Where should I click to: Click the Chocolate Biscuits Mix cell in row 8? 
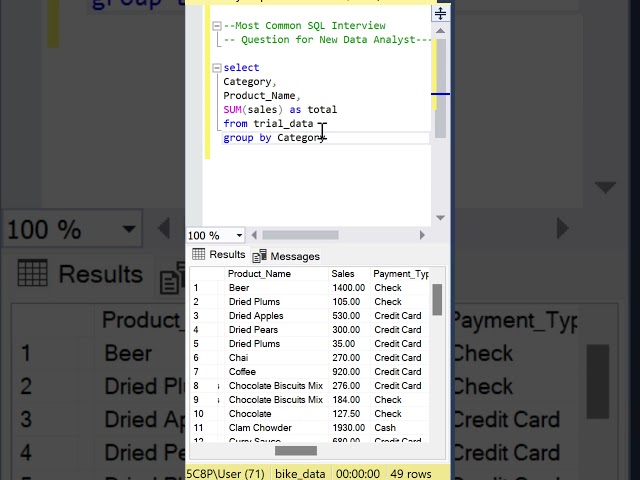(276, 386)
